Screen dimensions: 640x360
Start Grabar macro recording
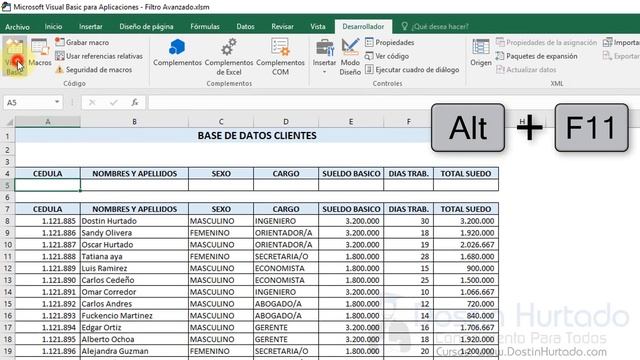point(82,42)
